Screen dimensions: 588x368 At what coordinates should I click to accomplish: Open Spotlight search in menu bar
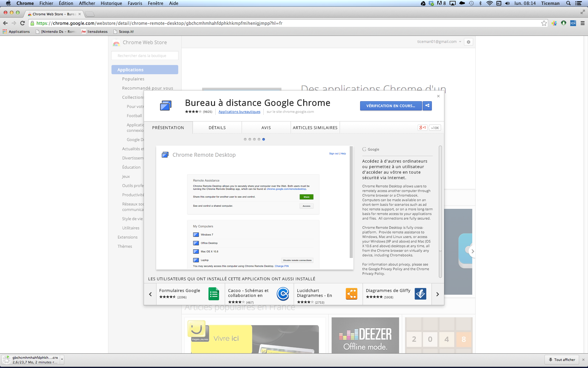(568, 3)
